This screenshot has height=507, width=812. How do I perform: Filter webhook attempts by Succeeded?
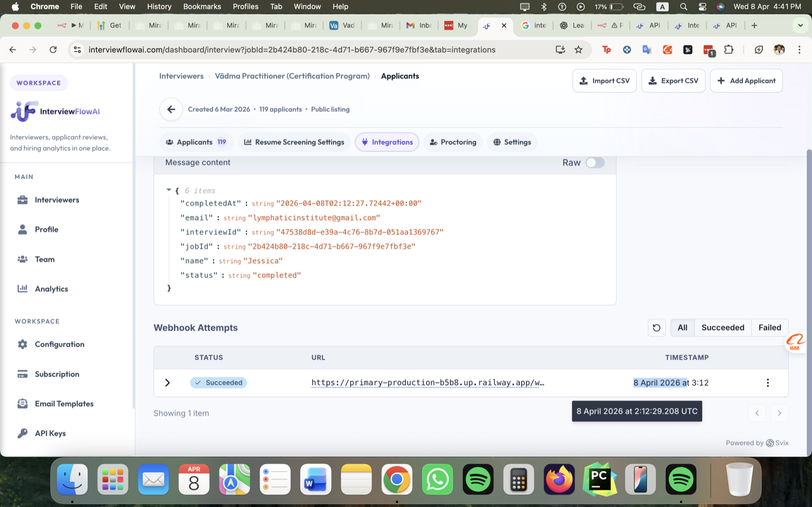pyautogui.click(x=723, y=327)
